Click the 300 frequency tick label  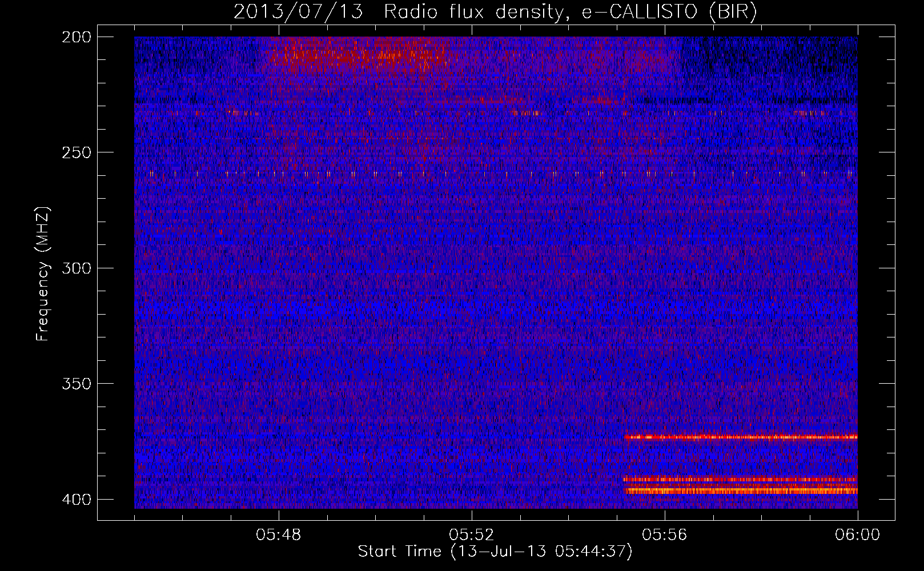pos(77,268)
